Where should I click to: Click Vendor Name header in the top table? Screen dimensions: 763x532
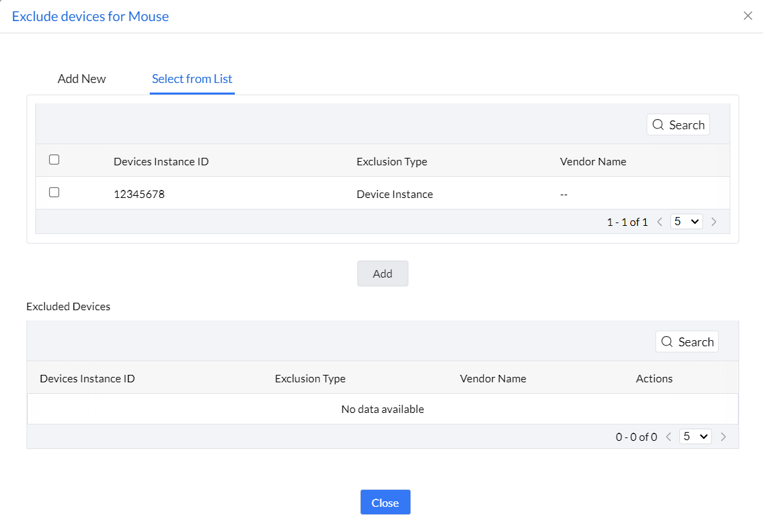(593, 162)
